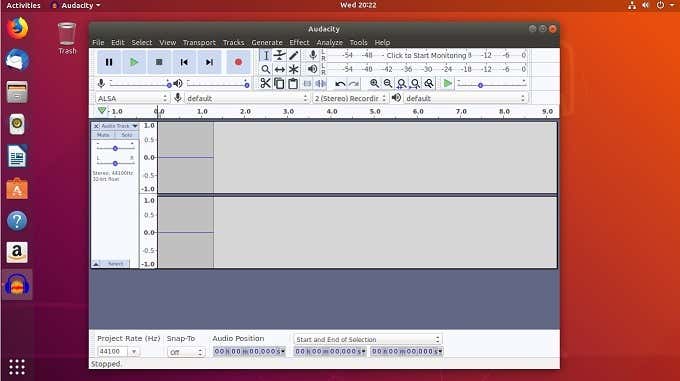Select the Multi-Tool asterisk icon
The width and height of the screenshot is (680, 381).
click(x=294, y=69)
